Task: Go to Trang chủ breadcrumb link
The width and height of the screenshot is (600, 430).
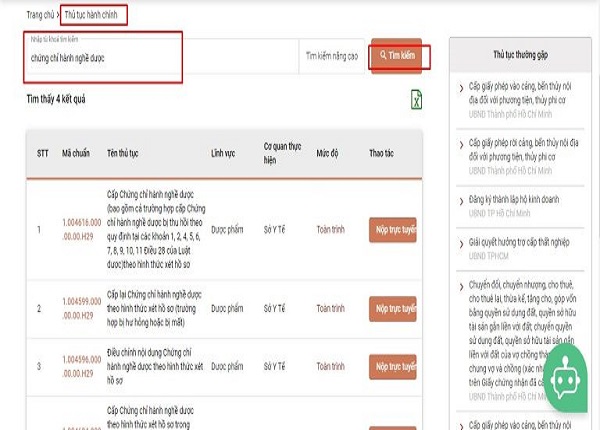Action: click(x=40, y=15)
